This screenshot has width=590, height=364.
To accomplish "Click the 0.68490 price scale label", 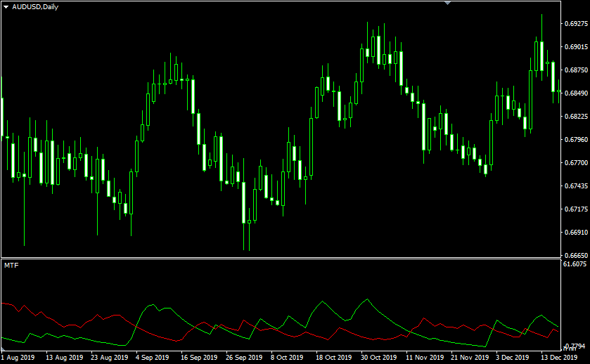I will coord(575,93).
